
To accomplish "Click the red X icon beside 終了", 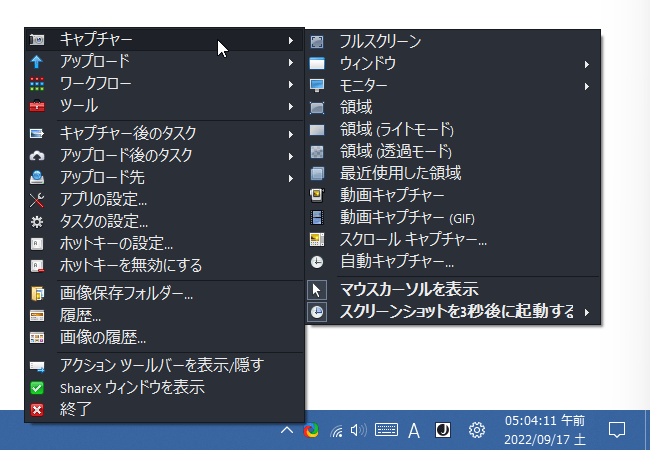I will click(37, 410).
